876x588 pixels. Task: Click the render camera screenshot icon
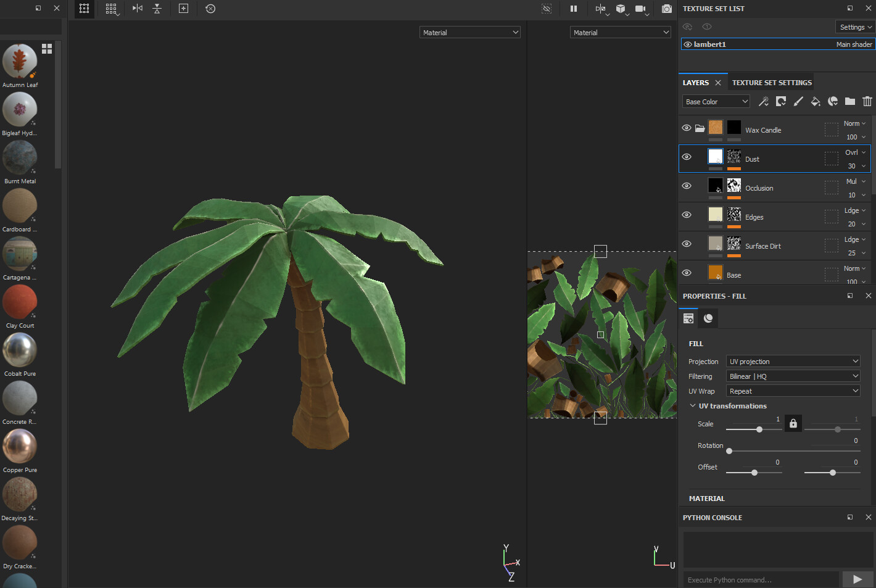[x=666, y=9]
